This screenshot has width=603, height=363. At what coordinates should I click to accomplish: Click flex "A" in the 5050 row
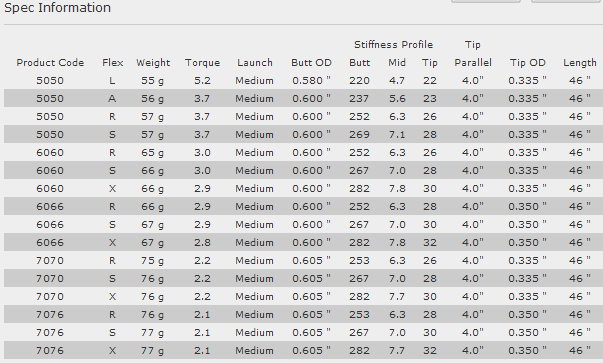pos(112,99)
